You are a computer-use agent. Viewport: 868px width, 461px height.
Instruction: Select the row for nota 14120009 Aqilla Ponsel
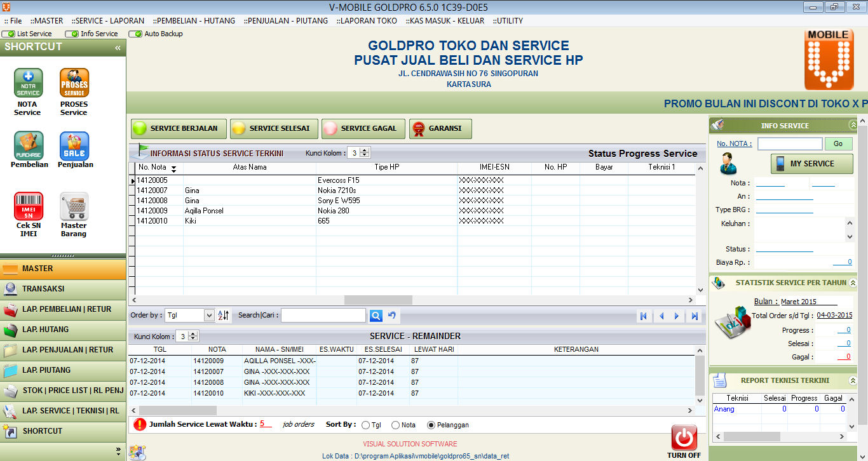click(x=414, y=211)
